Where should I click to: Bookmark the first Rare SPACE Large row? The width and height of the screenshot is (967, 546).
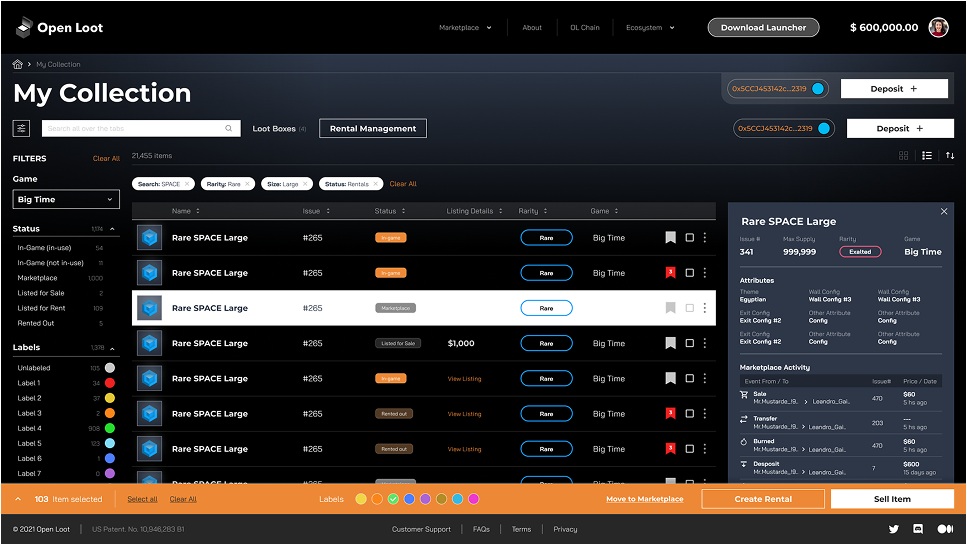pos(670,238)
